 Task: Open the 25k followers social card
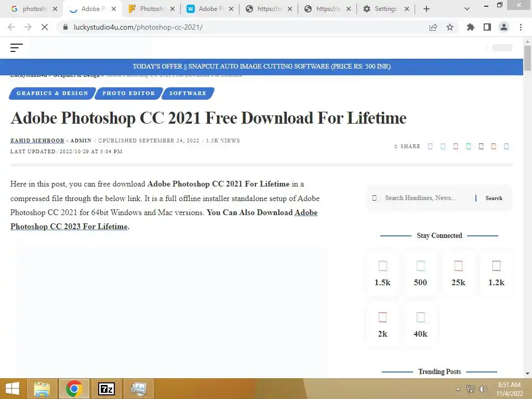click(x=458, y=272)
